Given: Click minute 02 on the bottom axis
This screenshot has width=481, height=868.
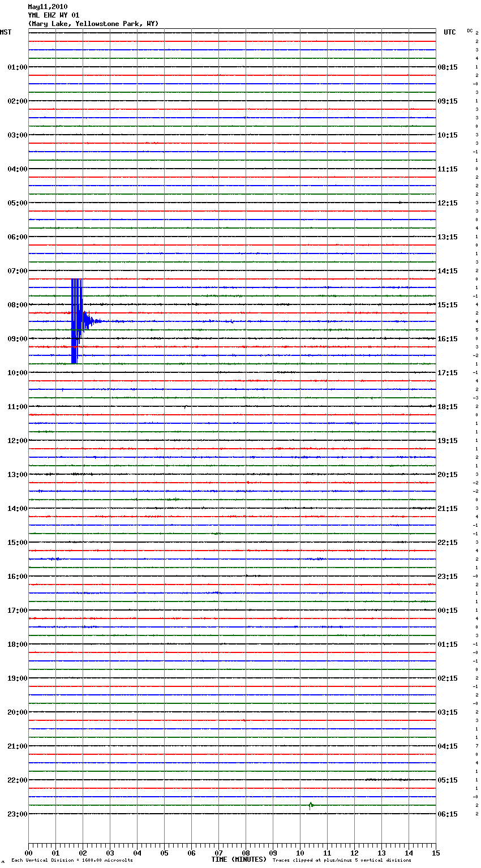Looking at the screenshot, I should [83, 853].
